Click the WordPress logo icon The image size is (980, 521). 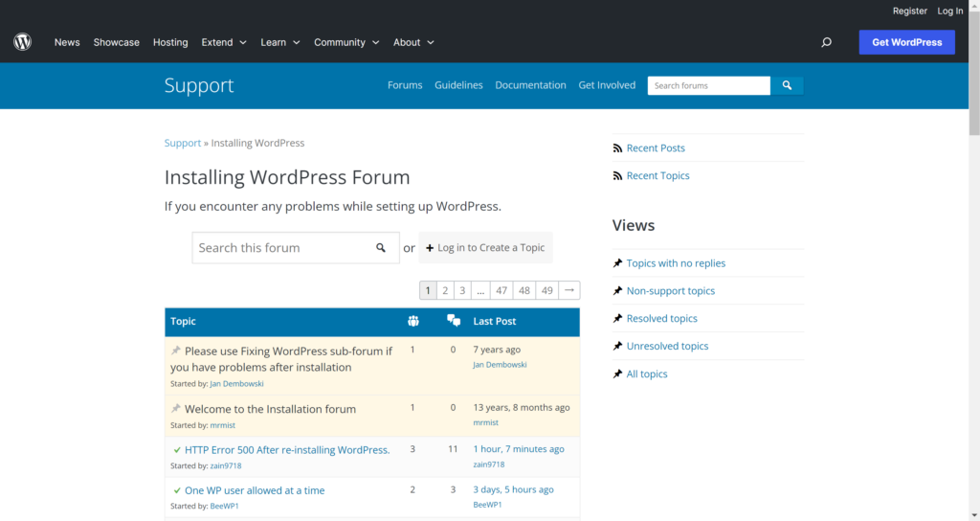[23, 42]
